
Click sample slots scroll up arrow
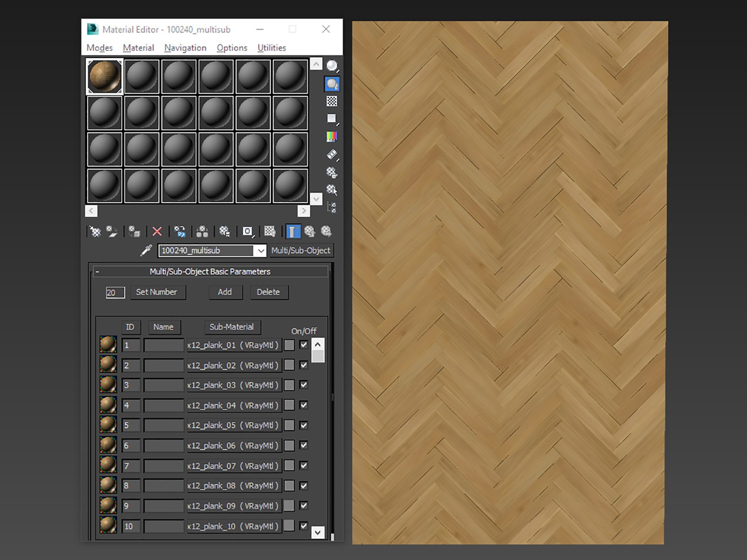point(316,64)
